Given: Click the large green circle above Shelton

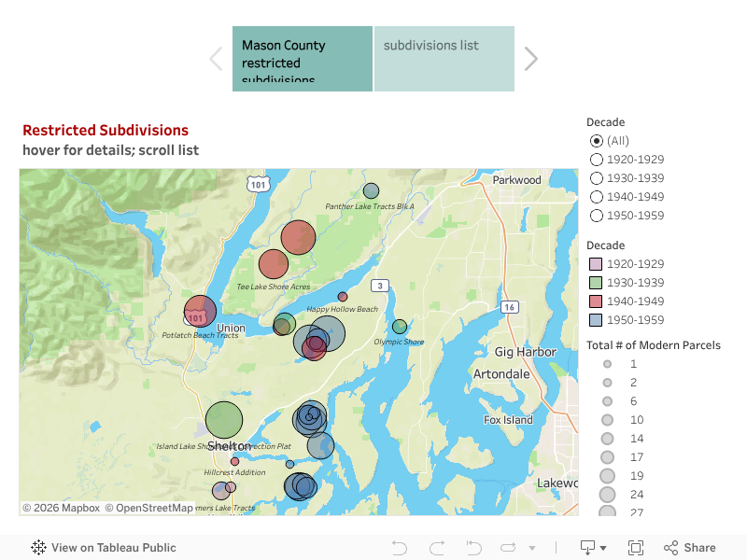Looking at the screenshot, I should tap(224, 420).
